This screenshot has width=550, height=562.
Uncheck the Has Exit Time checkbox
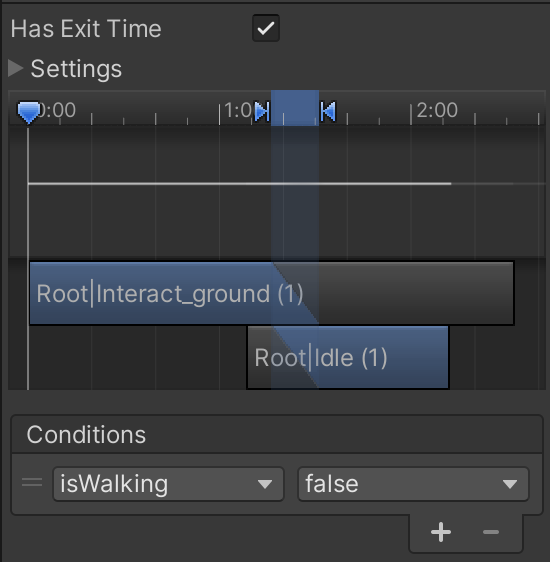(x=266, y=28)
